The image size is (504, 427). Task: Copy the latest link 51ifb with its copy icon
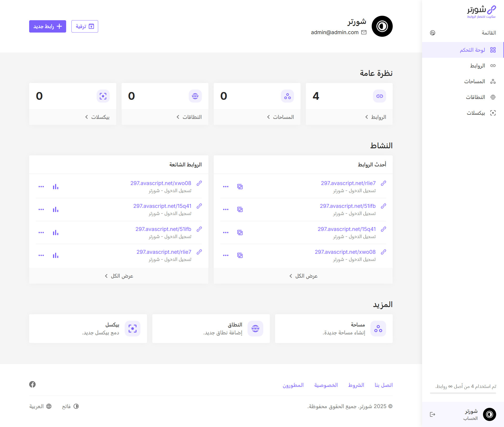[x=240, y=209]
